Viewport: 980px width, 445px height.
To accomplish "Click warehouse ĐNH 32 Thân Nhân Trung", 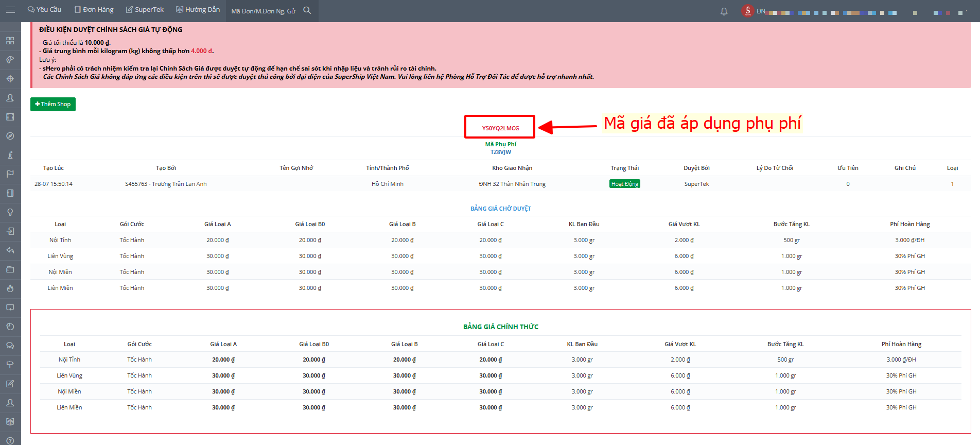I will pyautogui.click(x=512, y=184).
